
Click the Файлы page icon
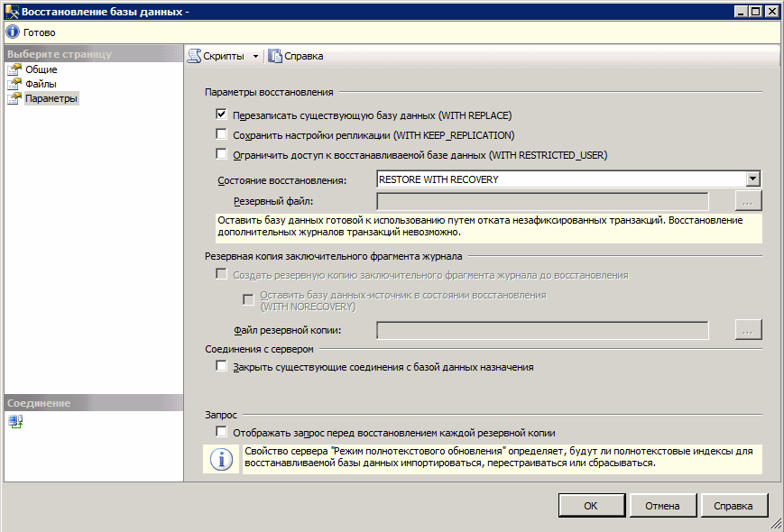point(14,85)
